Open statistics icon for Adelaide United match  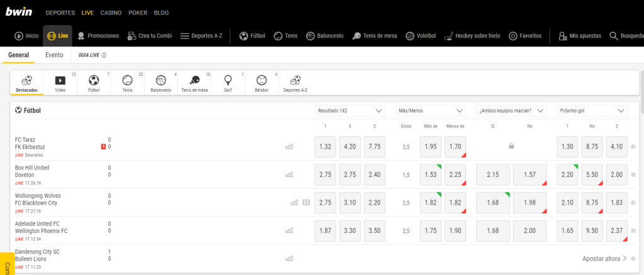tap(289, 231)
